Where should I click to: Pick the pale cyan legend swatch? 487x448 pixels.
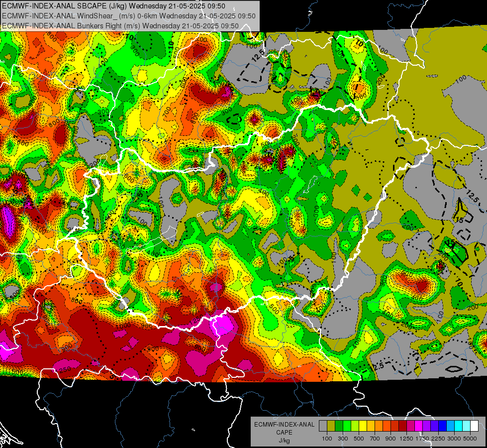pos(467,426)
